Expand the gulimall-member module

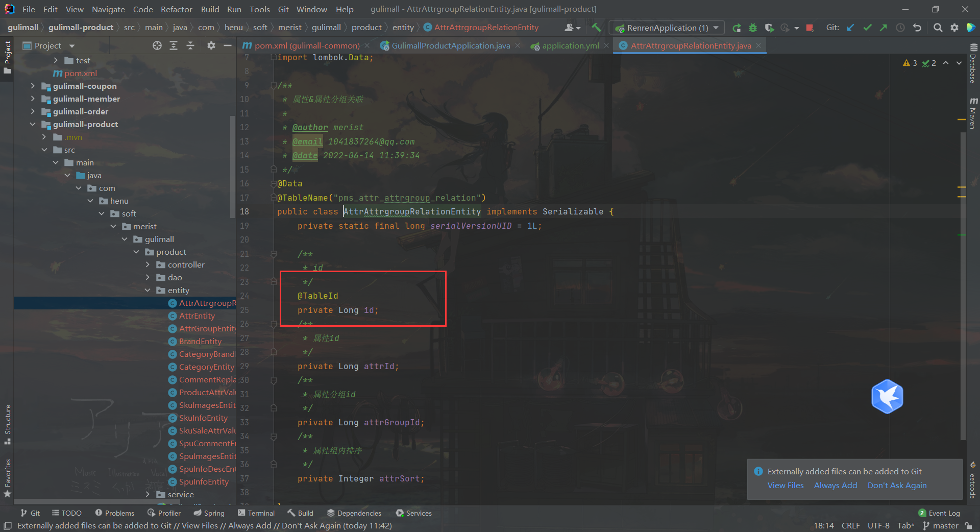(33, 99)
